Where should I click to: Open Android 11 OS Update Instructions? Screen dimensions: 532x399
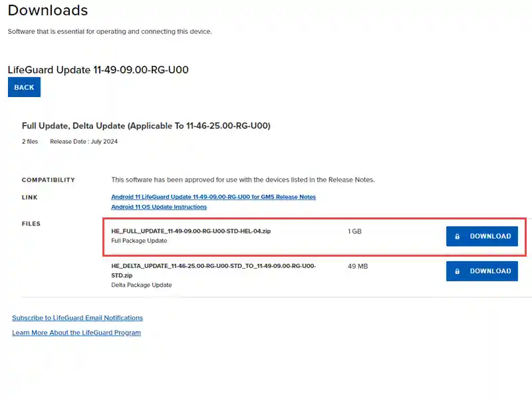(x=159, y=207)
